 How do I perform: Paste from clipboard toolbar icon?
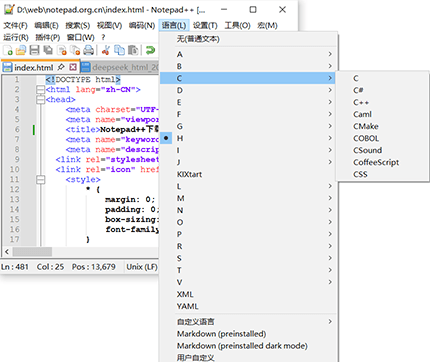(133, 50)
